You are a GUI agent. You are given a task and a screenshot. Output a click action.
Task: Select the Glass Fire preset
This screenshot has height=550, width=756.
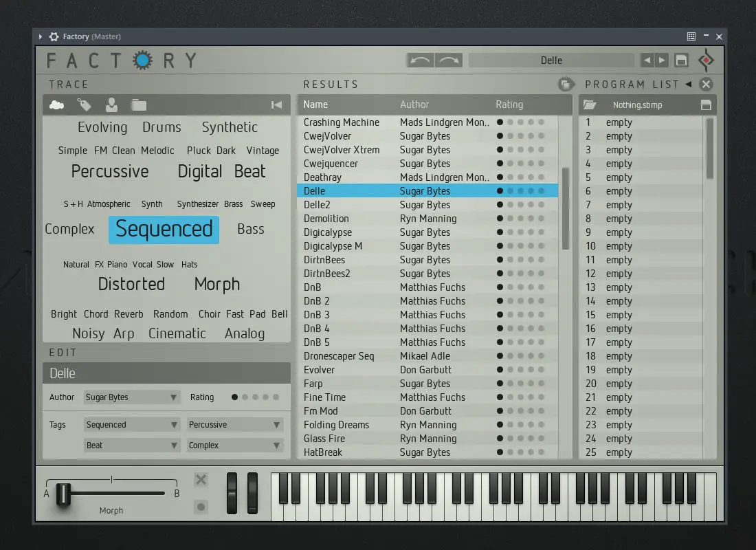pyautogui.click(x=427, y=439)
